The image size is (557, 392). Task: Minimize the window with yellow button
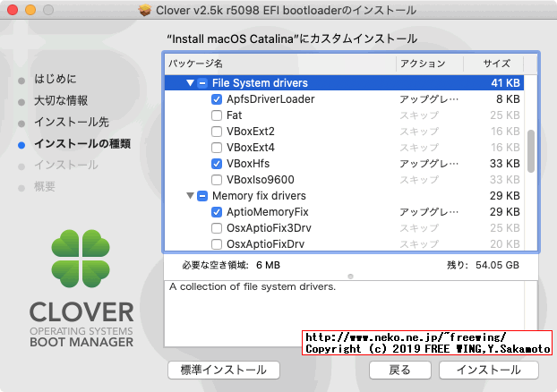30,10
